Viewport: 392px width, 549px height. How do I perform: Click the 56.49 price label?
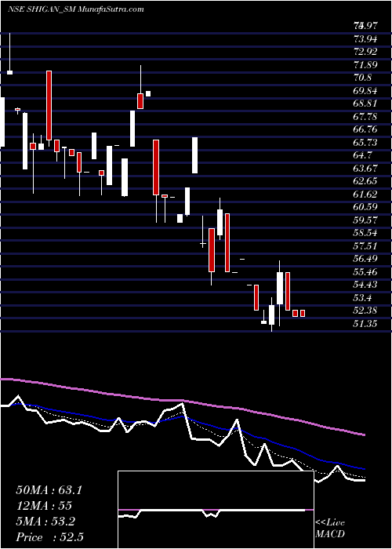click(x=365, y=259)
